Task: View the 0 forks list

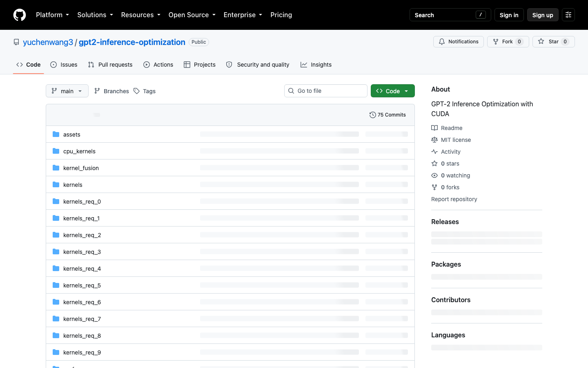Action: [x=445, y=187]
